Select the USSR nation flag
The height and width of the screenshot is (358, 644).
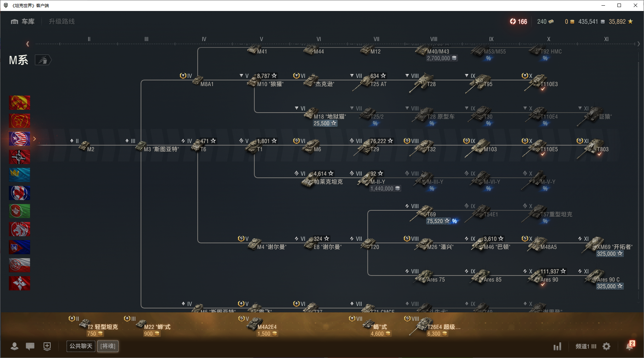pyautogui.click(x=19, y=121)
